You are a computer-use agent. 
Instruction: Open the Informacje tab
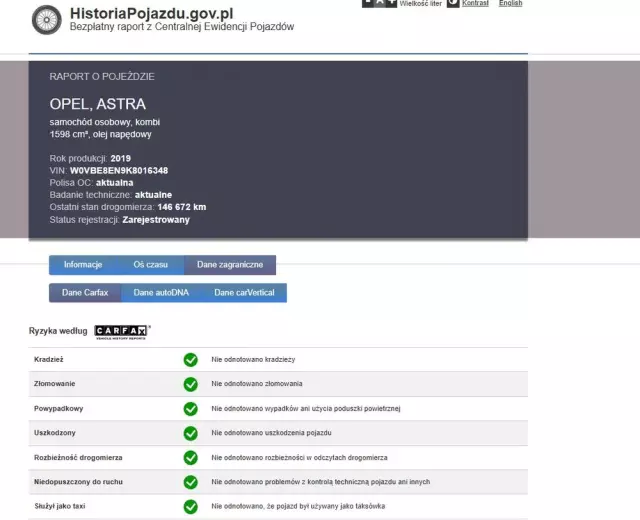tap(83, 265)
